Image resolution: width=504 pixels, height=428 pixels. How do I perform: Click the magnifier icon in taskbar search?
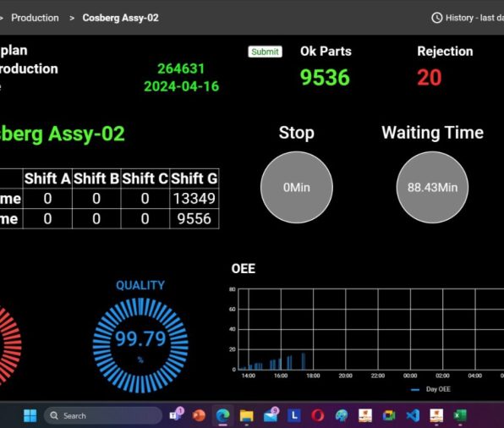54,415
